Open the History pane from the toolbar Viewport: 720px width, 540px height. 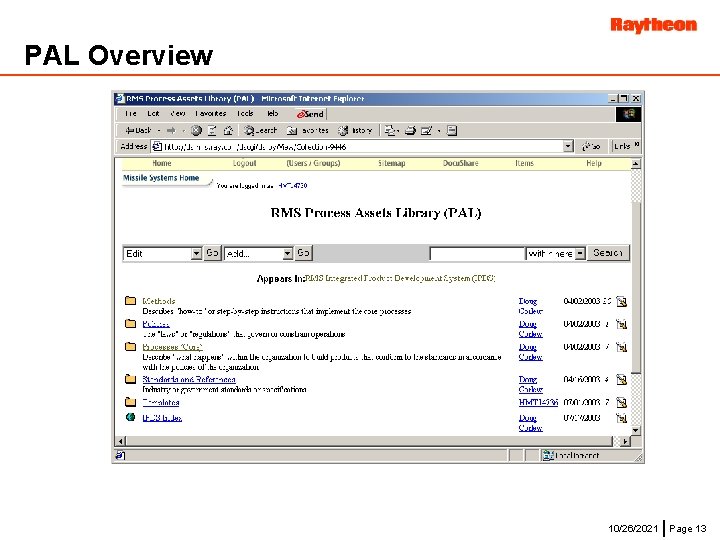354,130
